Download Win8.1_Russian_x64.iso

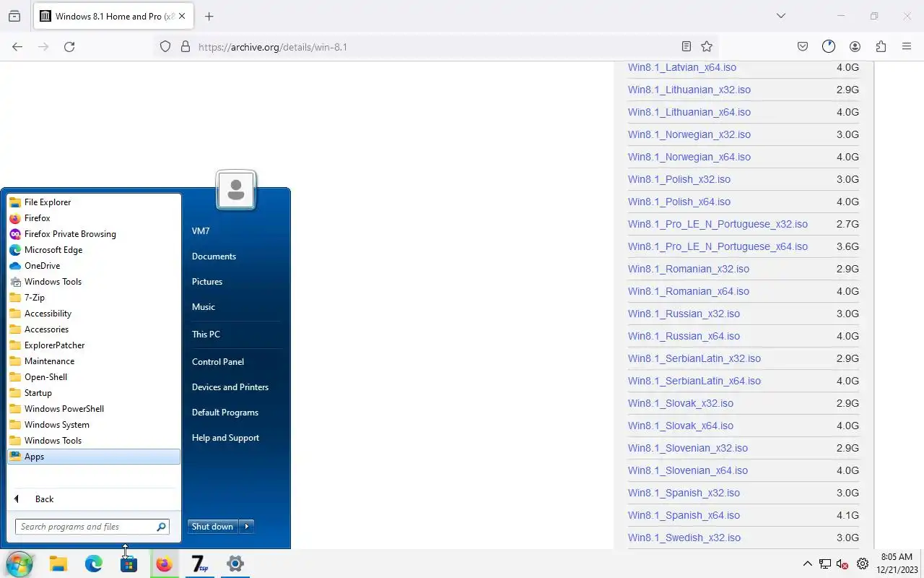point(684,336)
